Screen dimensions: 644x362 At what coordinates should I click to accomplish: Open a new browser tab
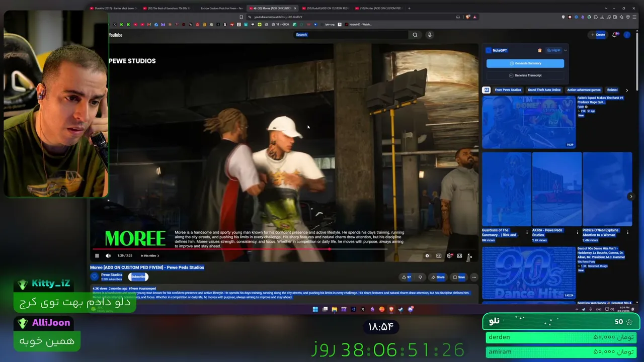[409, 8]
